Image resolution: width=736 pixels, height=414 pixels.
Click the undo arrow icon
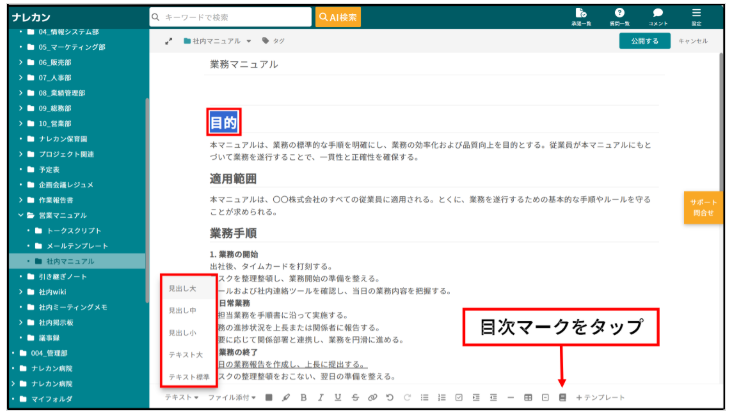(390, 398)
